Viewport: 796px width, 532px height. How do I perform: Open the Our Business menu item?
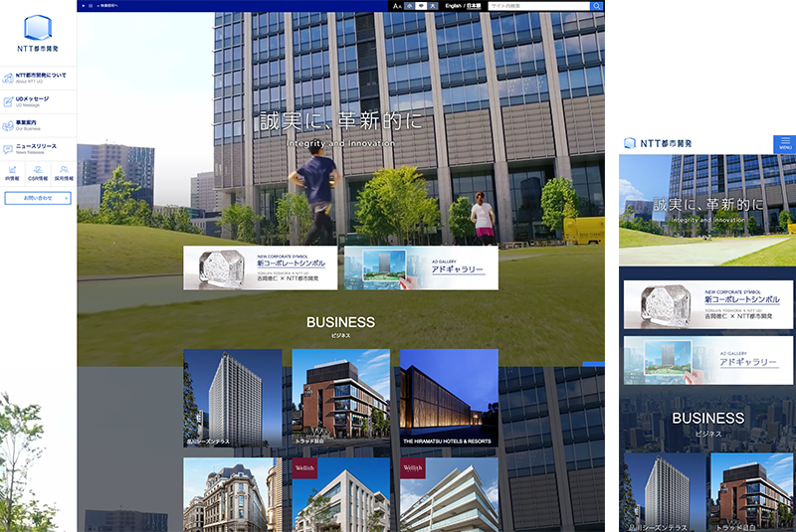(x=38, y=125)
